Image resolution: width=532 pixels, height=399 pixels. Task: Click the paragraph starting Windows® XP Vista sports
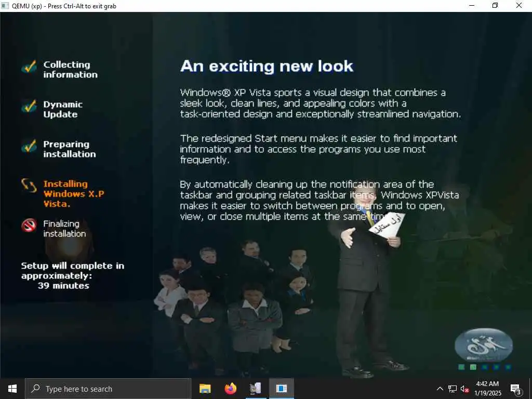tap(321, 103)
